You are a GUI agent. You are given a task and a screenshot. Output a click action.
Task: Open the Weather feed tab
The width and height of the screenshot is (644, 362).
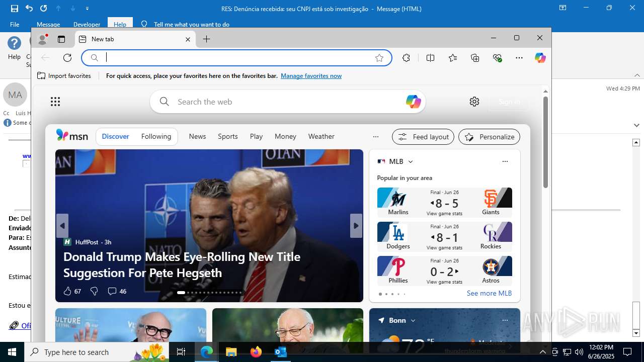pos(321,136)
